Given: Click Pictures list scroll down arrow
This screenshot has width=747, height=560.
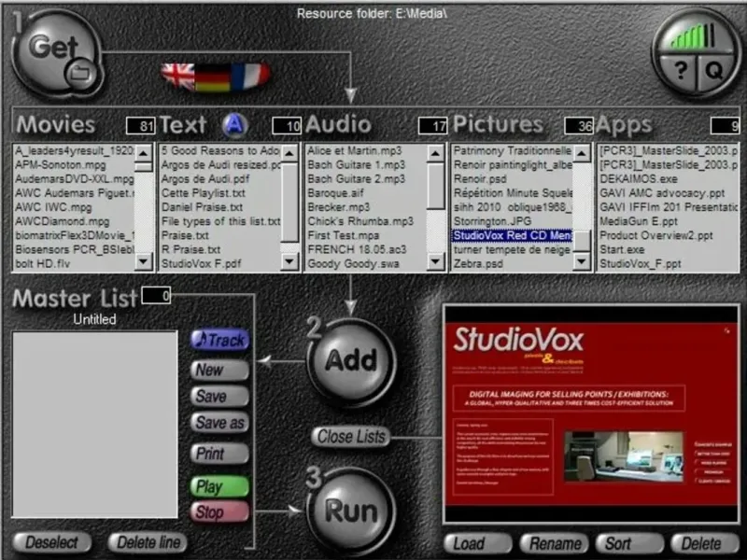Looking at the screenshot, I should pos(582,261).
